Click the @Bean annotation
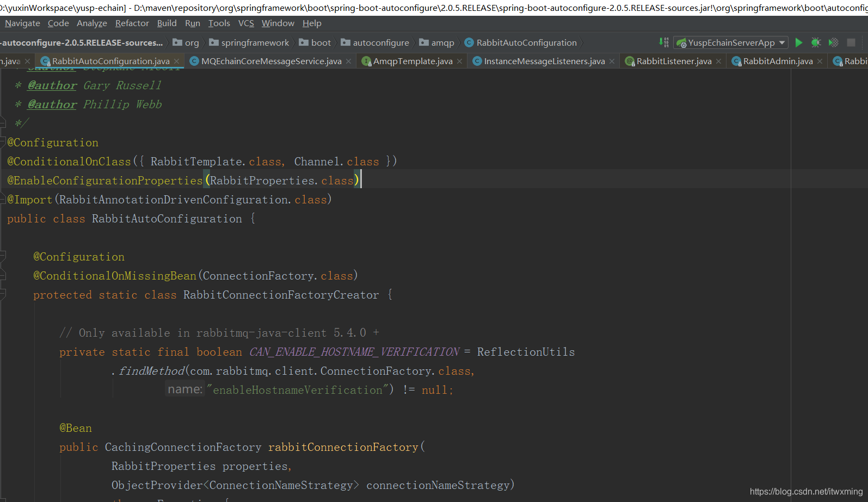This screenshot has height=502, width=868. 75,428
